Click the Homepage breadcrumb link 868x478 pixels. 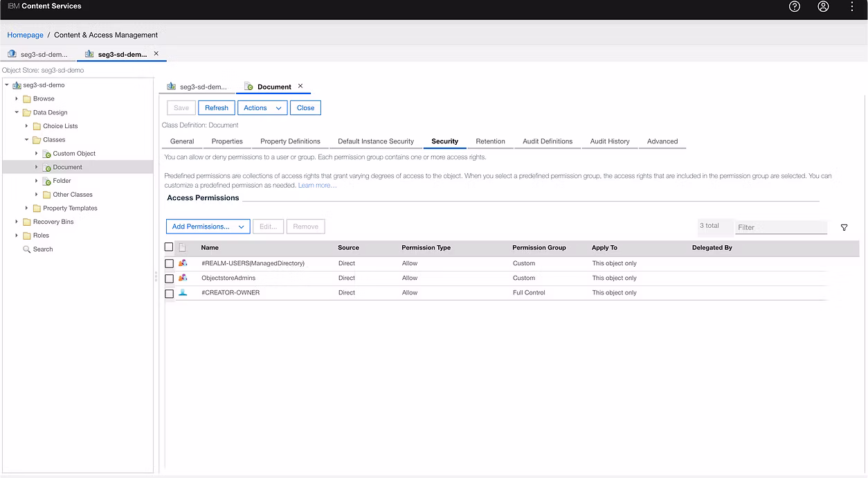pyautogui.click(x=25, y=35)
